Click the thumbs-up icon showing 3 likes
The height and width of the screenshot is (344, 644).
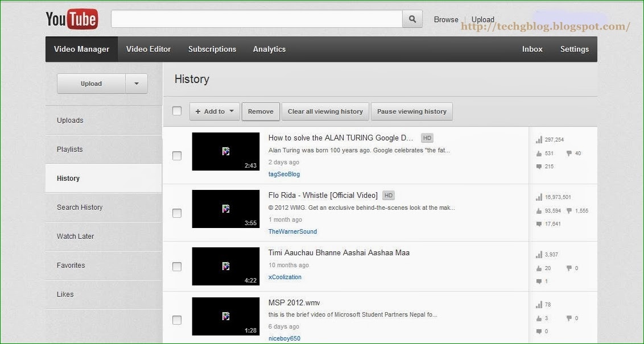pyautogui.click(x=539, y=318)
